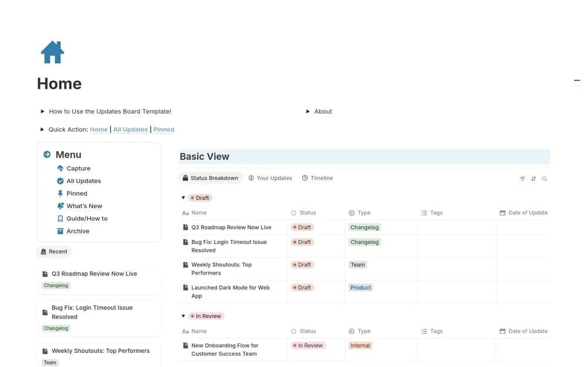Expand How to Use the Updates Board toggle
588x367 pixels.
[x=42, y=111]
